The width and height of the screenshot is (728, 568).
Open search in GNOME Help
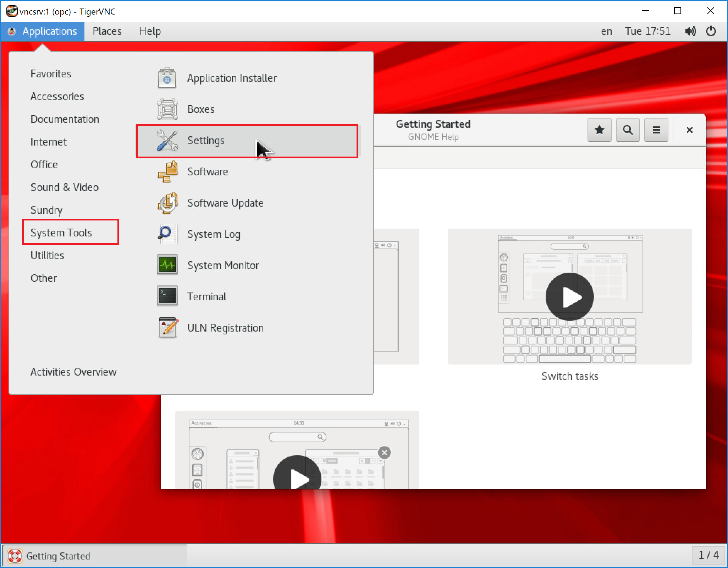[x=628, y=130]
